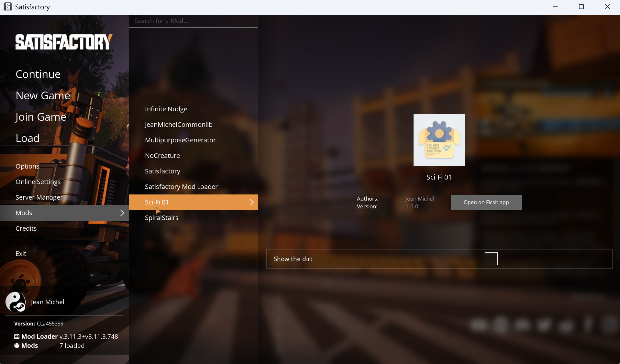View the Credits
Image resolution: width=620 pixels, height=364 pixels.
[26, 228]
